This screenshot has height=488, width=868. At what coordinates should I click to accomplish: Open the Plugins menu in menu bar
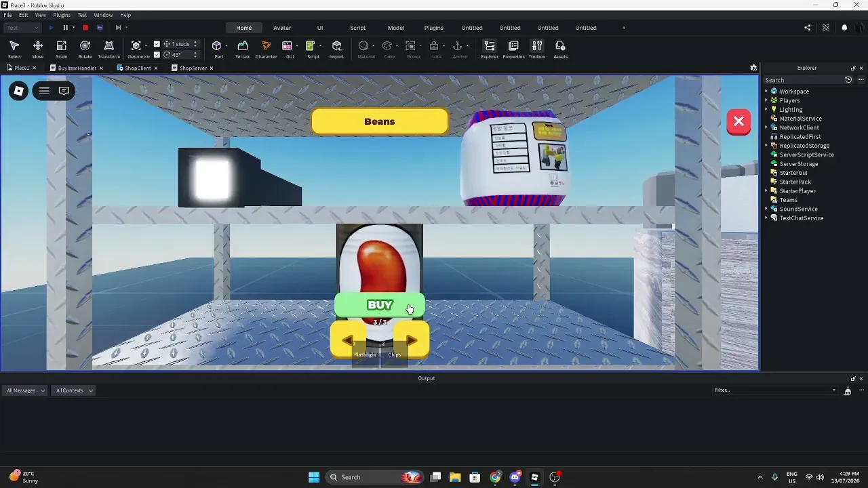click(62, 15)
